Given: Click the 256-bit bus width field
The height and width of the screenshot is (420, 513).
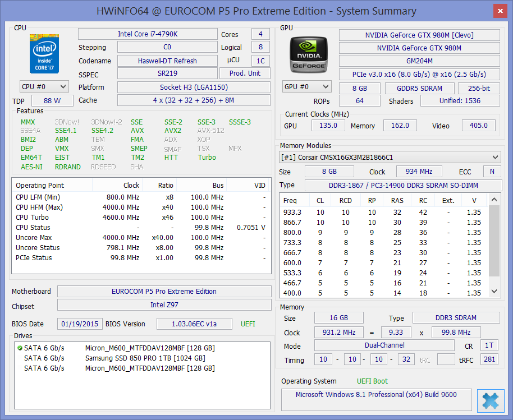Looking at the screenshot, I should click(x=479, y=88).
